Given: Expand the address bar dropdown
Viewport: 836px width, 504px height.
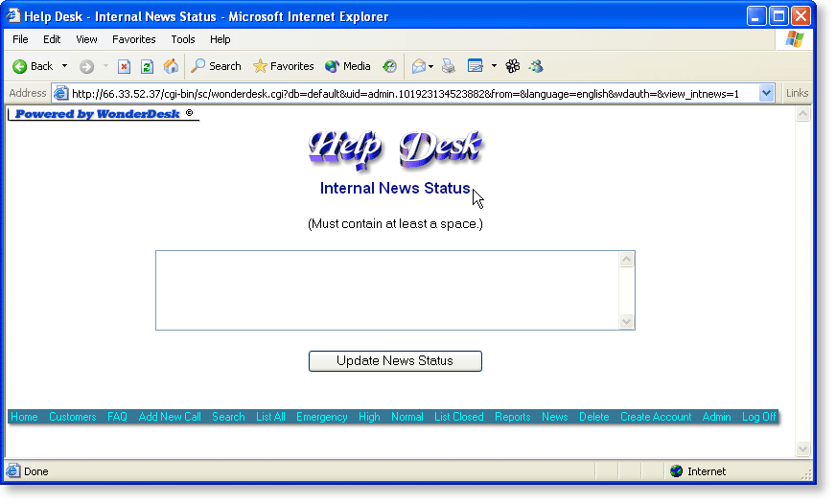Looking at the screenshot, I should [766, 93].
